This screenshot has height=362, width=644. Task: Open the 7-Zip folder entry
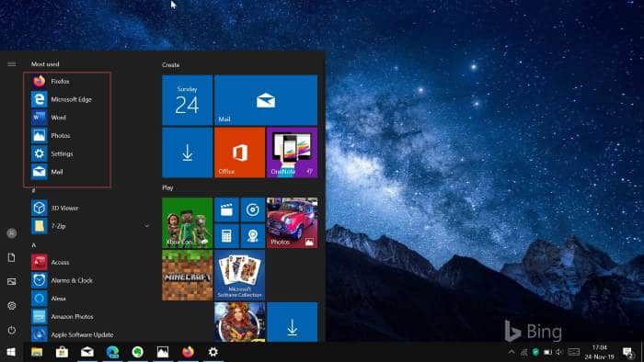pyautogui.click(x=90, y=226)
